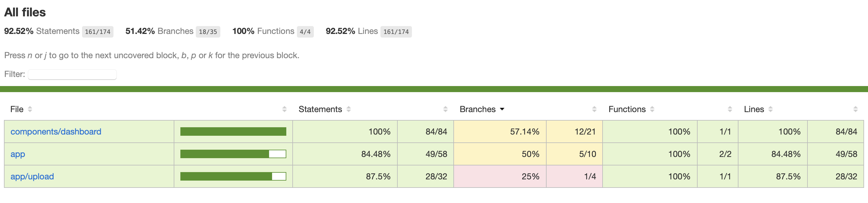
Task: Click the sort arrows next to File header
Action: 30,109
